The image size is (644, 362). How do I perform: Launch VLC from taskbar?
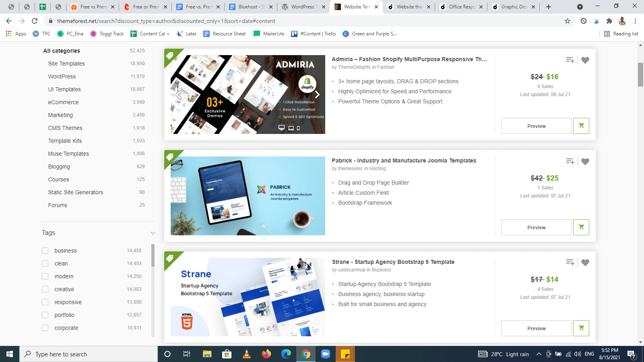click(246, 354)
